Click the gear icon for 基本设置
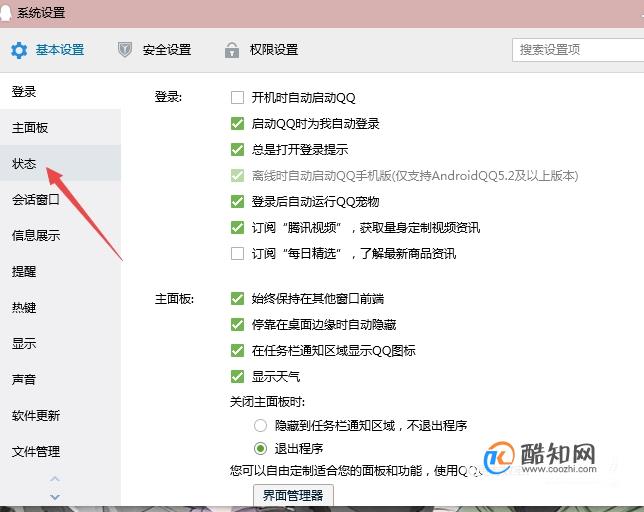644x512 pixels. tap(19, 50)
